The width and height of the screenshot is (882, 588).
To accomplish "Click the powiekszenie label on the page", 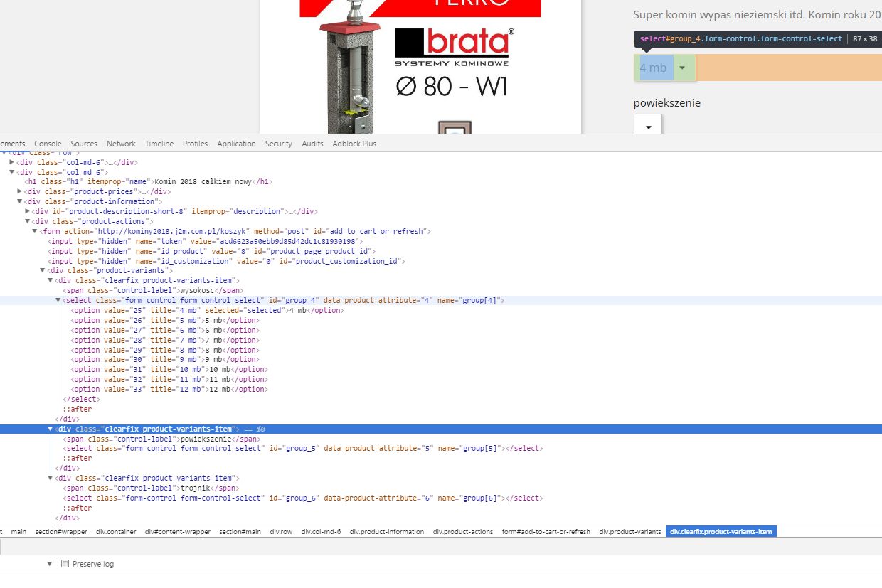I will tap(667, 103).
